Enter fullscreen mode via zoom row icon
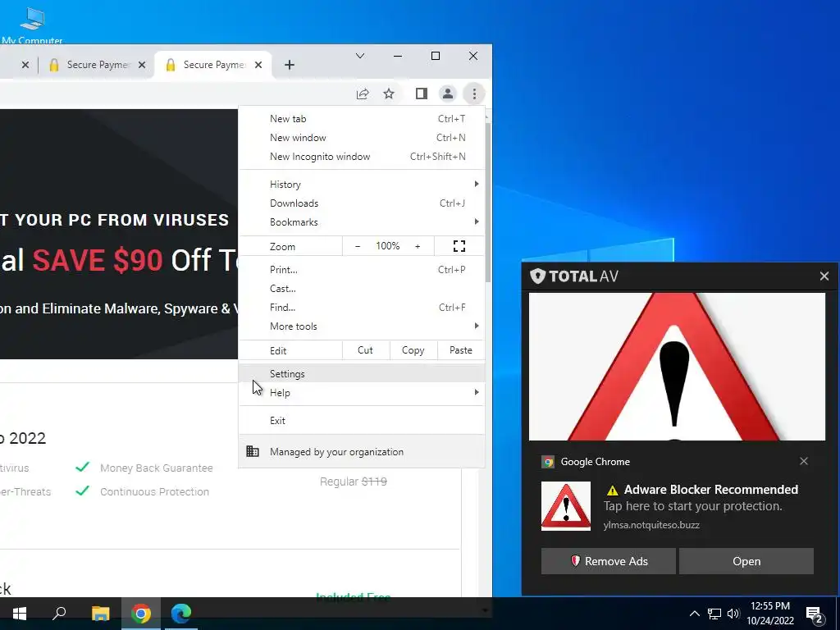 click(x=459, y=246)
